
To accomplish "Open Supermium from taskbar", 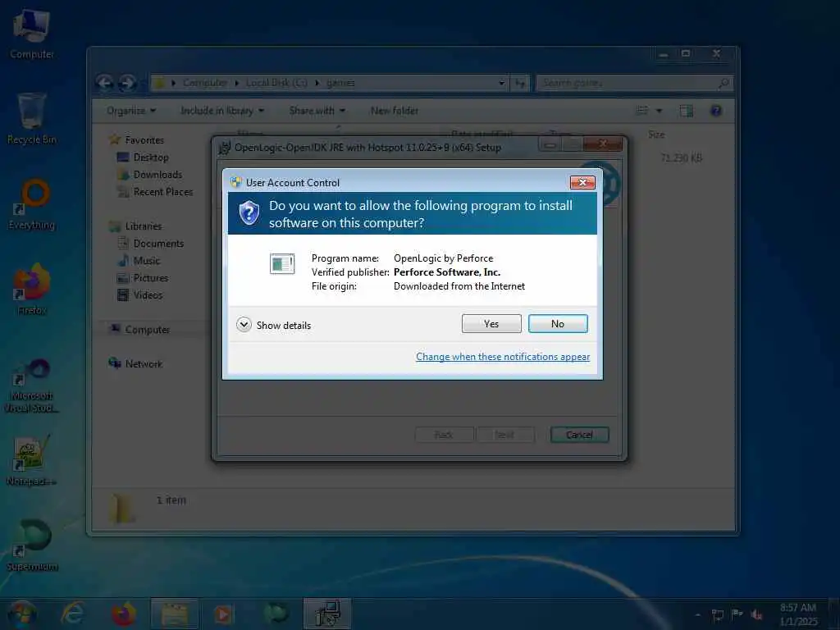I will tap(276, 614).
